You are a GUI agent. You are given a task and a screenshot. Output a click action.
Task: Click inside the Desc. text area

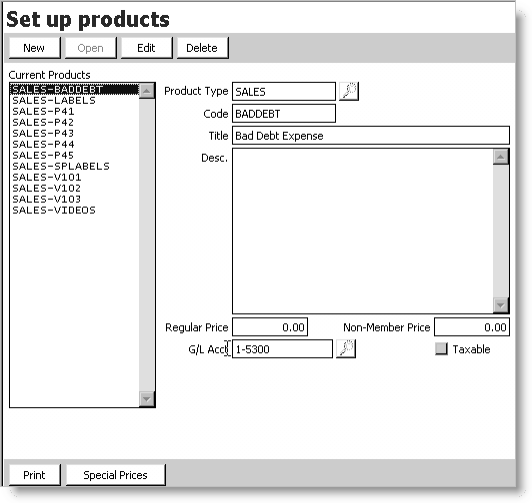(x=362, y=231)
